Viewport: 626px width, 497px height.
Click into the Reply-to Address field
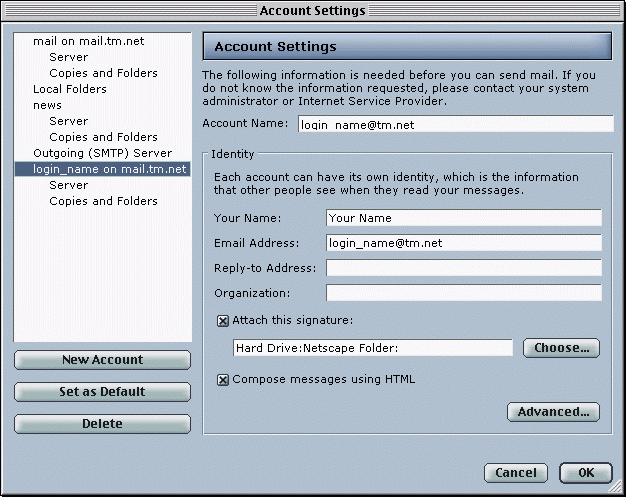coord(463,268)
